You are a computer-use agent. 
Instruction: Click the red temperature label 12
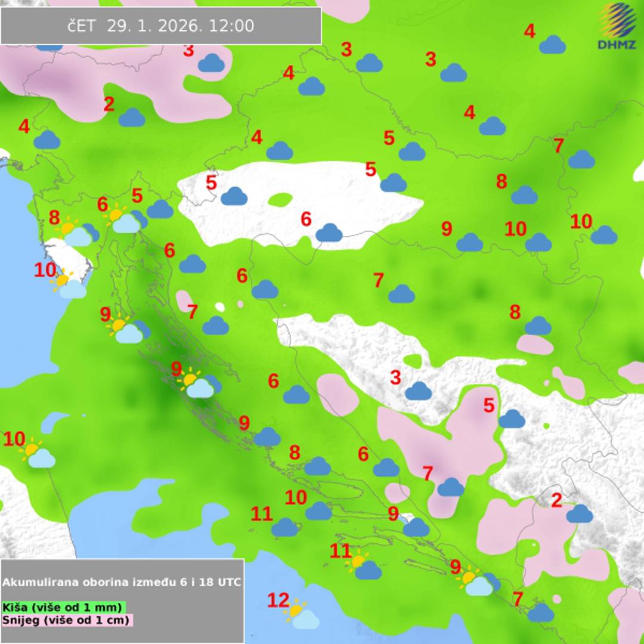coord(278,600)
